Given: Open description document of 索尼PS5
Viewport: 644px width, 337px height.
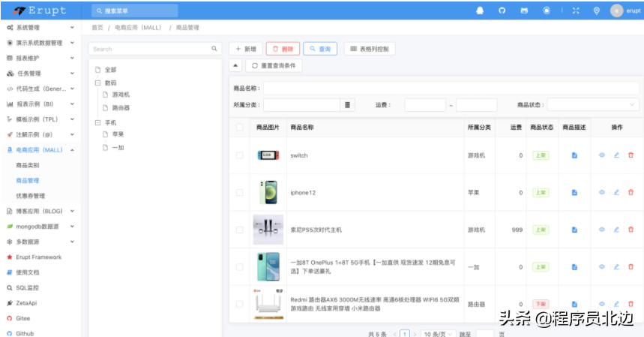Looking at the screenshot, I should 574,230.
